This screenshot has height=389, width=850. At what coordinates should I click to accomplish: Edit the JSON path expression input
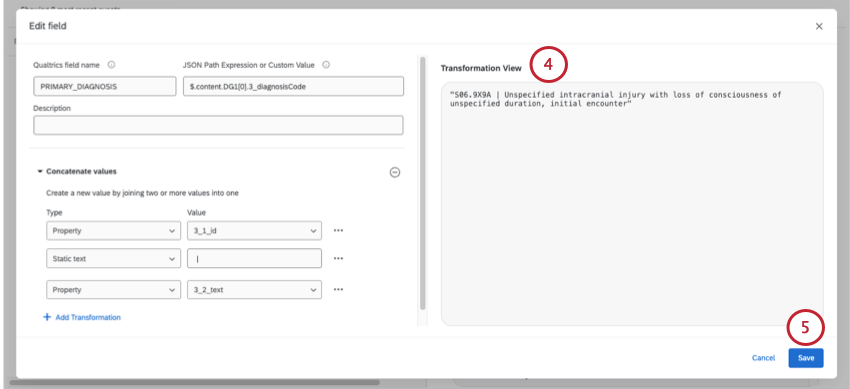click(293, 86)
